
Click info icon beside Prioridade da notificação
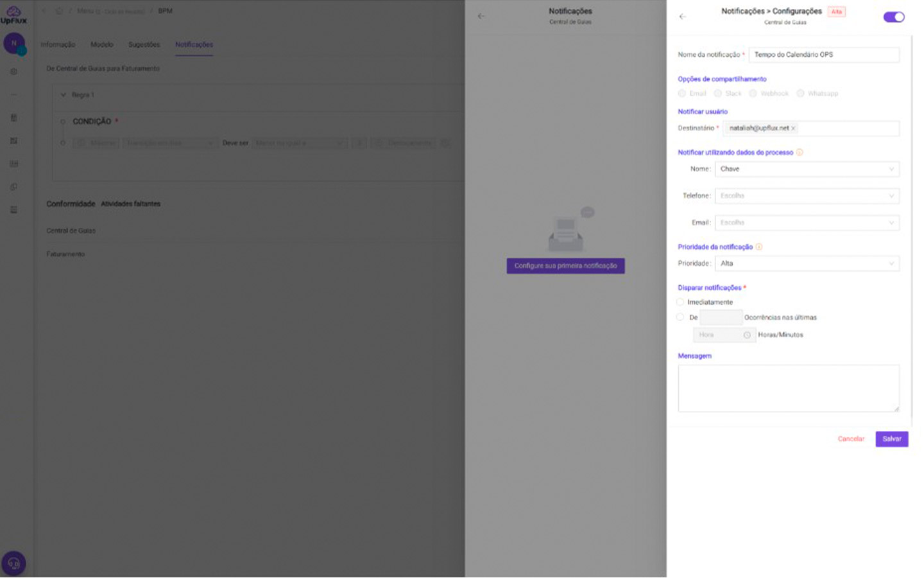(759, 247)
